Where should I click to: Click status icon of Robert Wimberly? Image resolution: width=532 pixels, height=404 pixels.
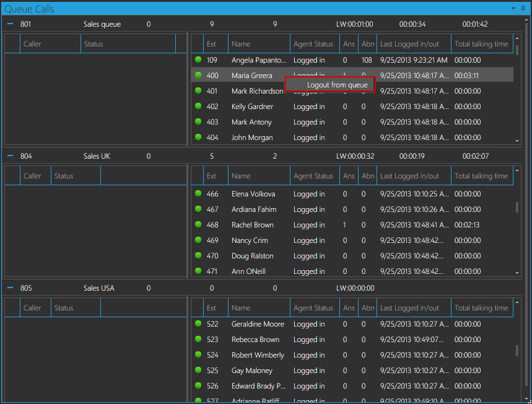198,354
